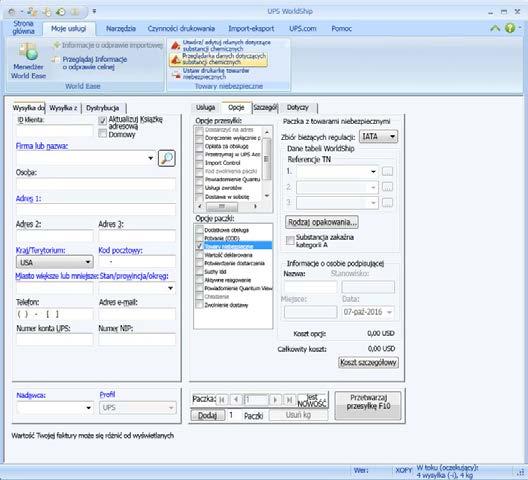Screen dimensions: 528x480
Task: Click the Przeglądaj Informacje o odprawie celnej icon
Action: tap(56, 60)
